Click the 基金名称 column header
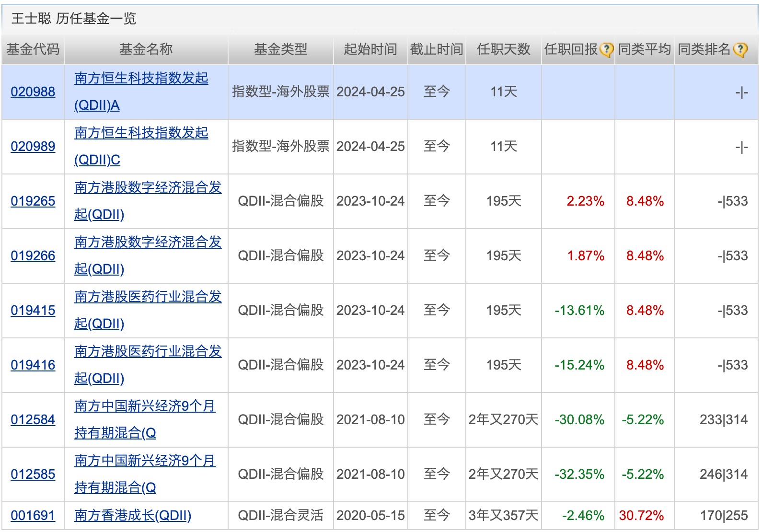Viewport: 762px width, 532px height. (146, 49)
